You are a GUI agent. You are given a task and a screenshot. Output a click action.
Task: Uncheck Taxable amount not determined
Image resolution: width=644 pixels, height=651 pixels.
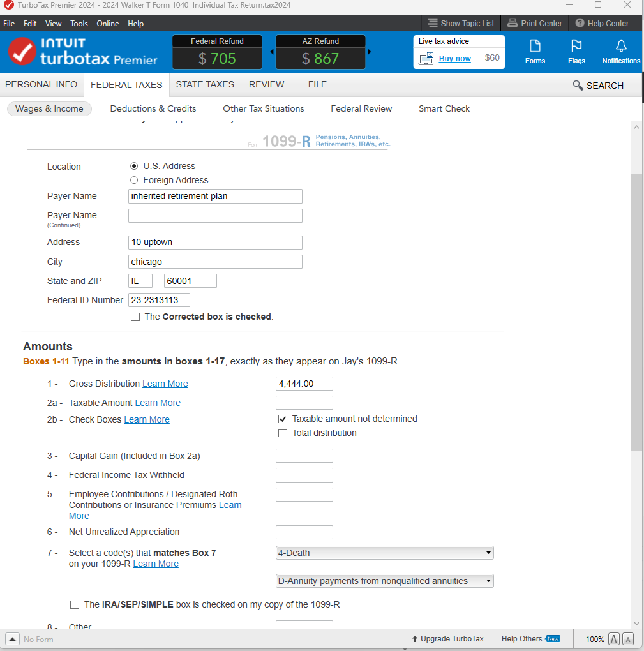click(282, 419)
